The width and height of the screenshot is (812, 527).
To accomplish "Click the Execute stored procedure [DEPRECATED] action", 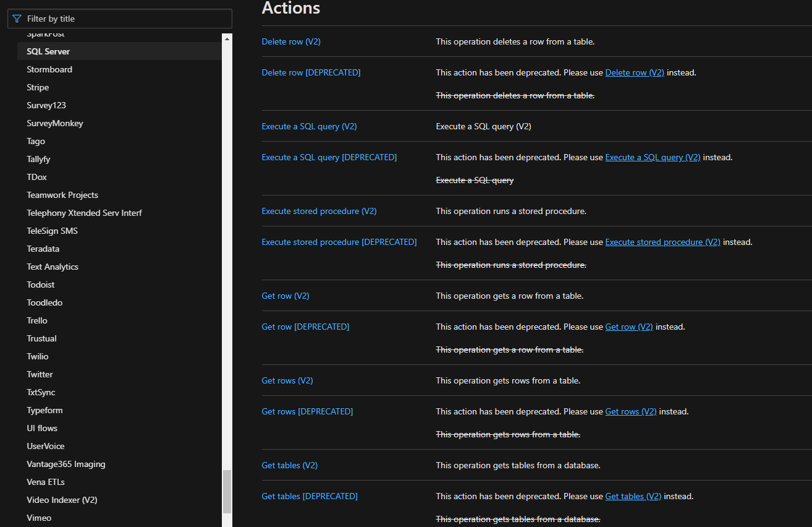I will click(339, 242).
